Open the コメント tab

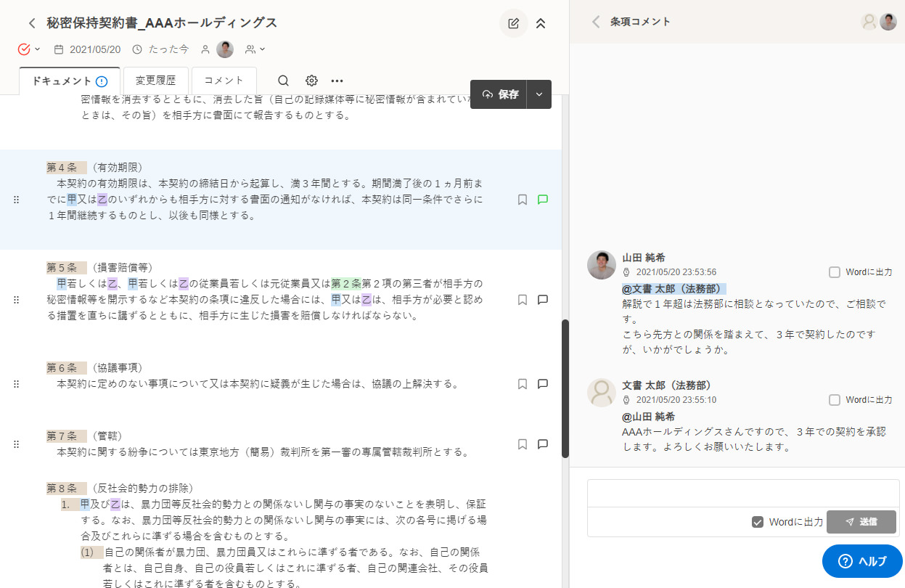click(x=224, y=80)
